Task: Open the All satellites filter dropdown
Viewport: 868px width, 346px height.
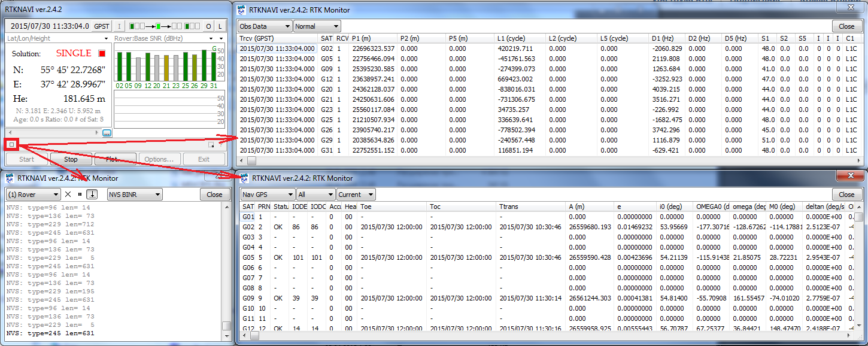Action: click(x=315, y=195)
